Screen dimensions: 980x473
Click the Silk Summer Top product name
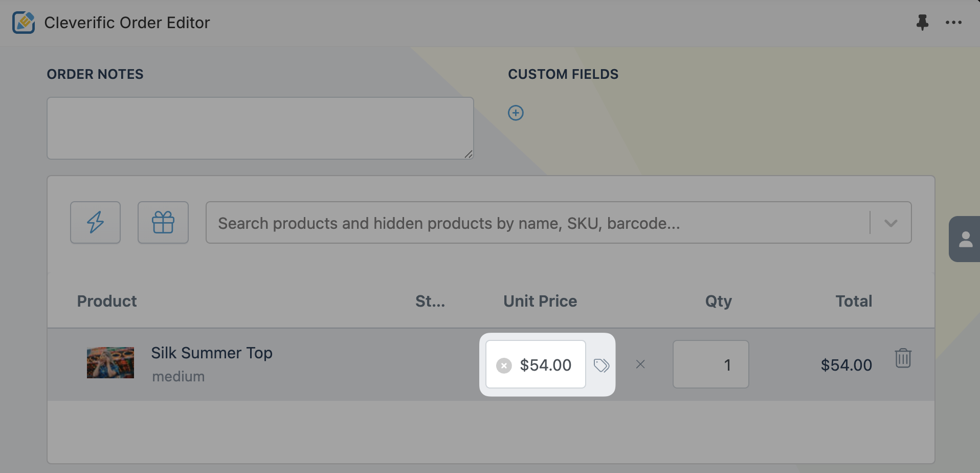point(212,353)
